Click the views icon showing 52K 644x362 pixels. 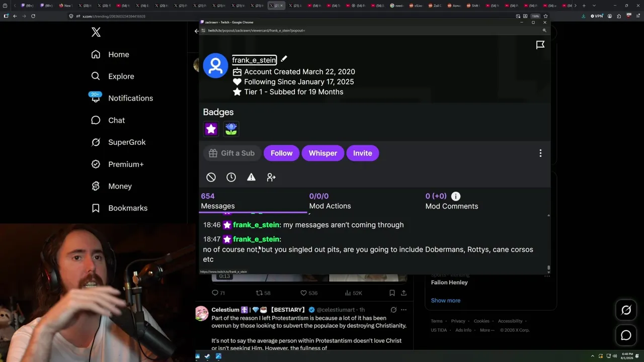[x=348, y=293]
